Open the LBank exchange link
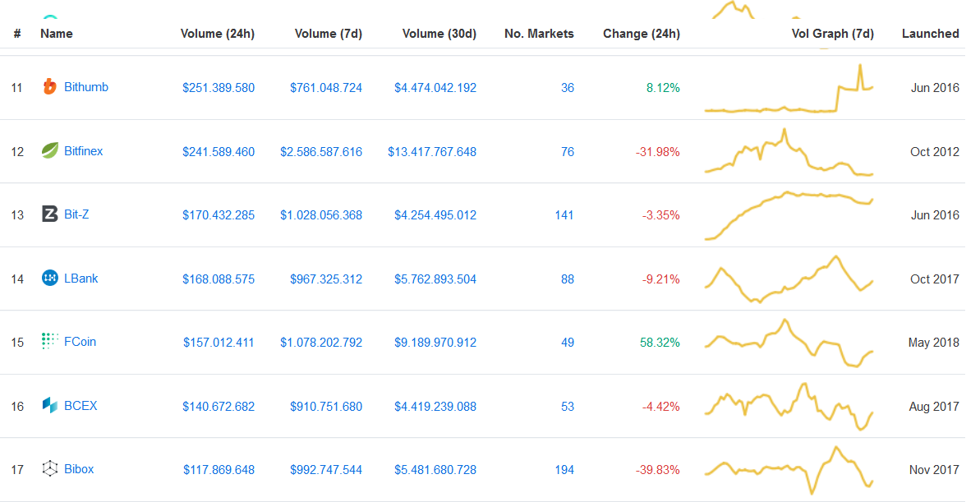This screenshot has height=502, width=980. pos(81,279)
